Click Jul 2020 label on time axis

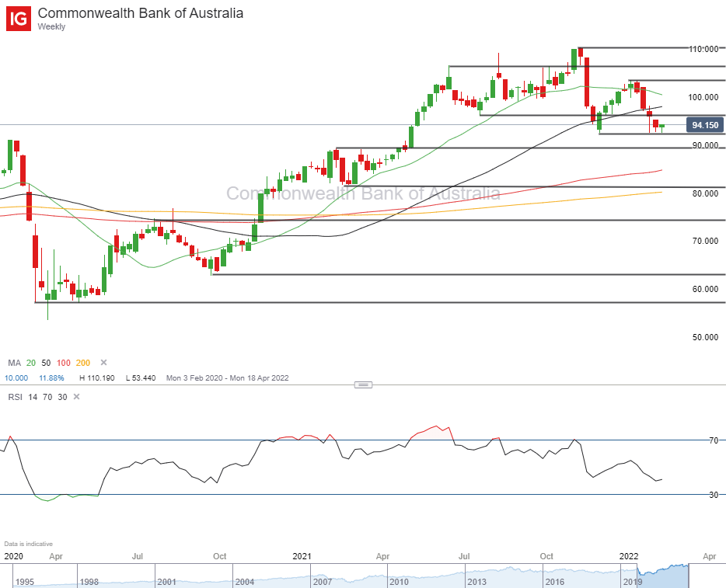(x=138, y=556)
